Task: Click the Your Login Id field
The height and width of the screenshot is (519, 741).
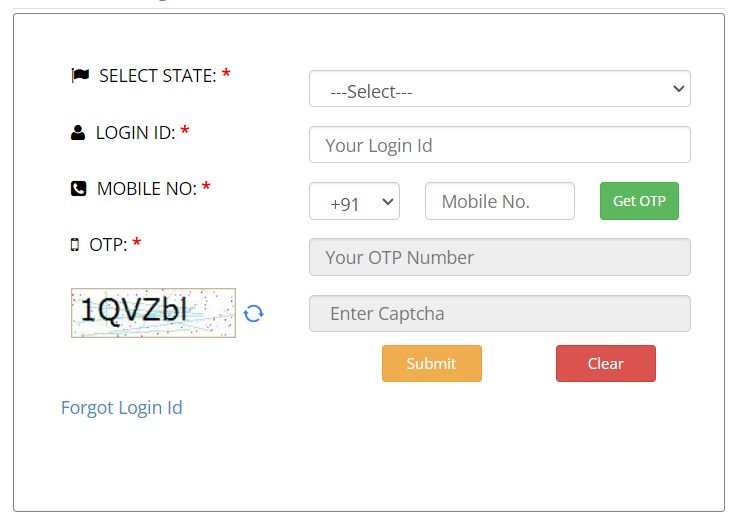Action: click(499, 145)
